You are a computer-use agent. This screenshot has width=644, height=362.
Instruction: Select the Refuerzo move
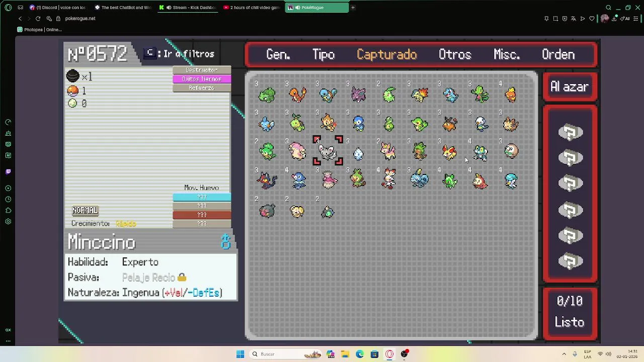(x=202, y=88)
